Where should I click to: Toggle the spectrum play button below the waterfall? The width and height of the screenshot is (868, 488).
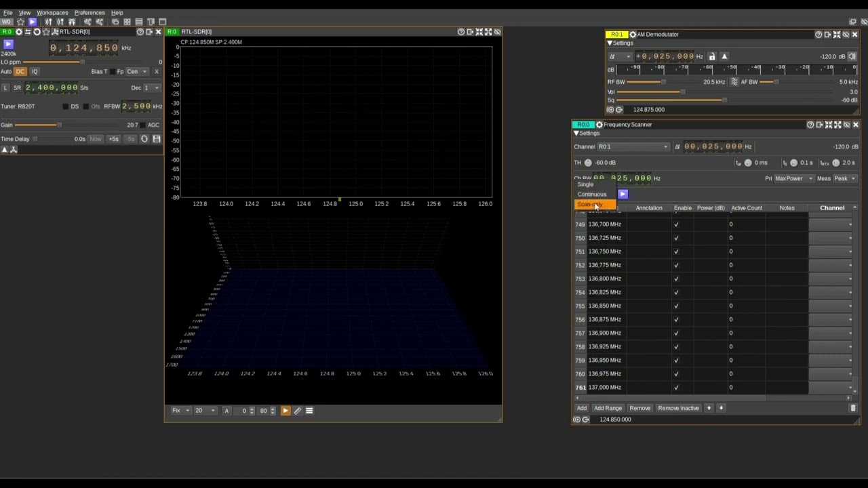(x=285, y=411)
